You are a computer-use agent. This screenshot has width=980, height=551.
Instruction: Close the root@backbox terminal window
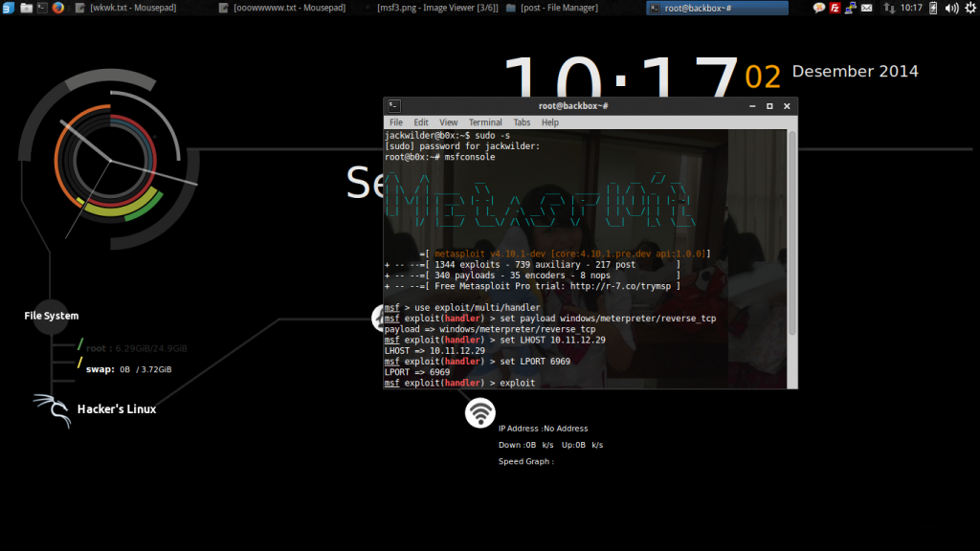787,106
